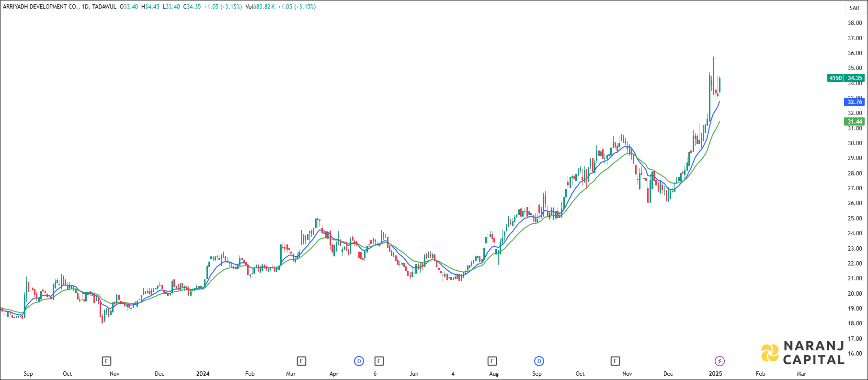This screenshot has width=868, height=380.
Task: Click the blue 32.76 moving average label
Action: 855,102
